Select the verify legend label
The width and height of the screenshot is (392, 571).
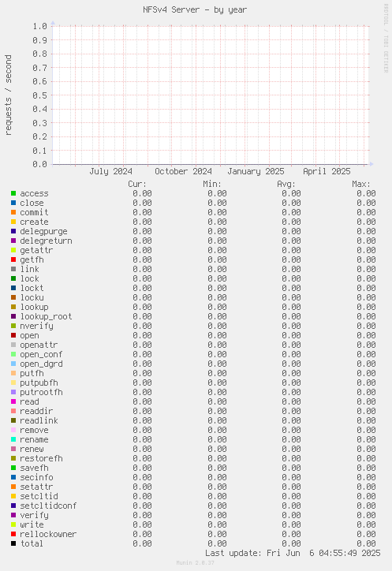pos(34,515)
